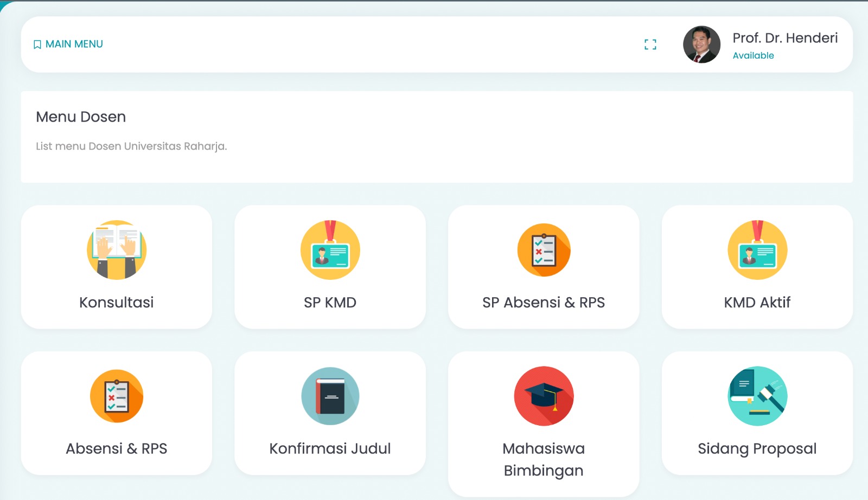Open the Prof. Dr. Henderi user name
This screenshot has height=500, width=868.
[785, 38]
